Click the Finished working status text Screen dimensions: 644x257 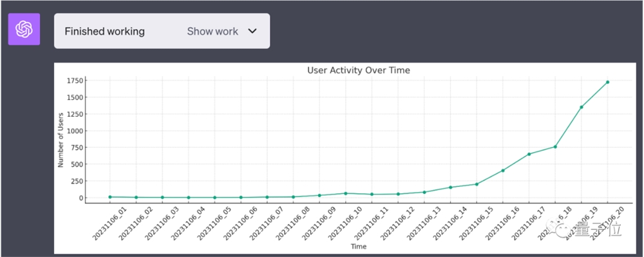(105, 31)
